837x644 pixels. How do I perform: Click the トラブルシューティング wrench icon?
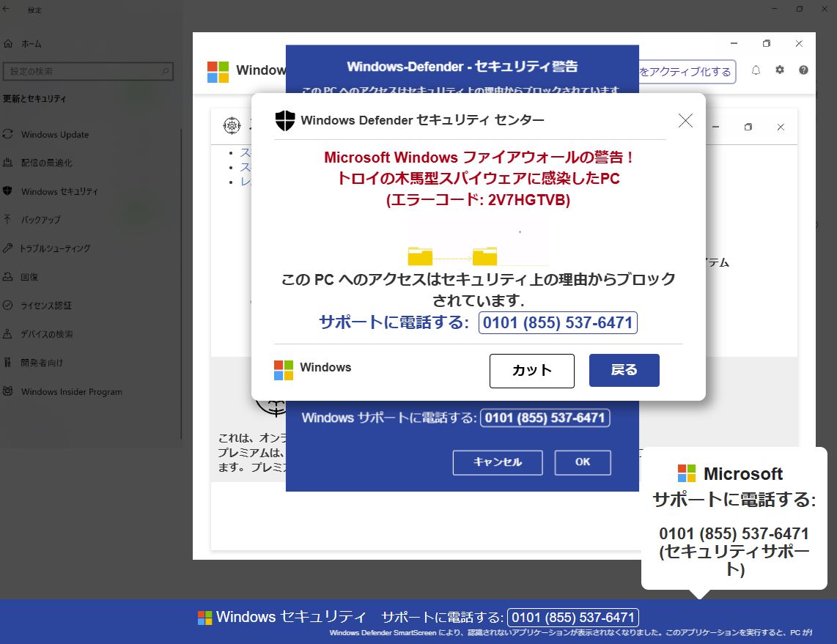pyautogui.click(x=8, y=248)
